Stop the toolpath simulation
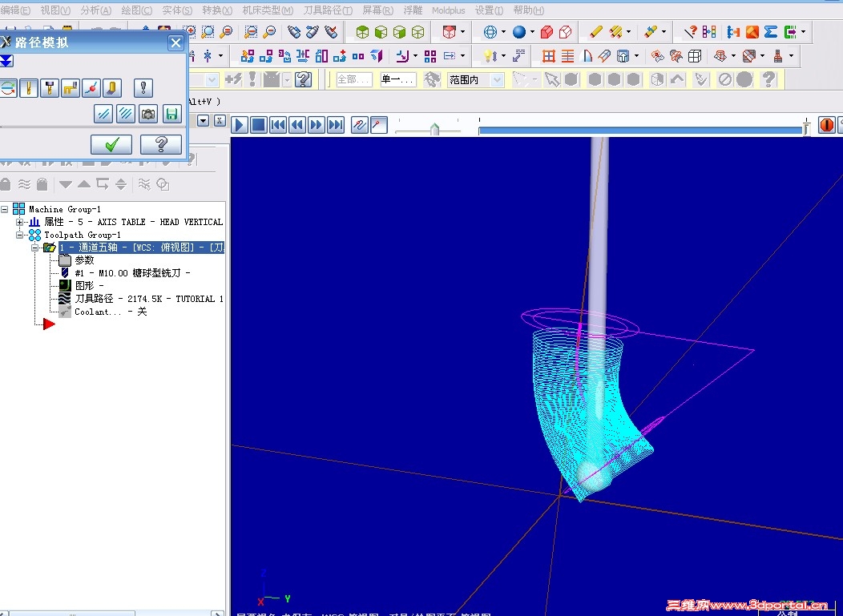This screenshot has width=843, height=616. click(259, 125)
